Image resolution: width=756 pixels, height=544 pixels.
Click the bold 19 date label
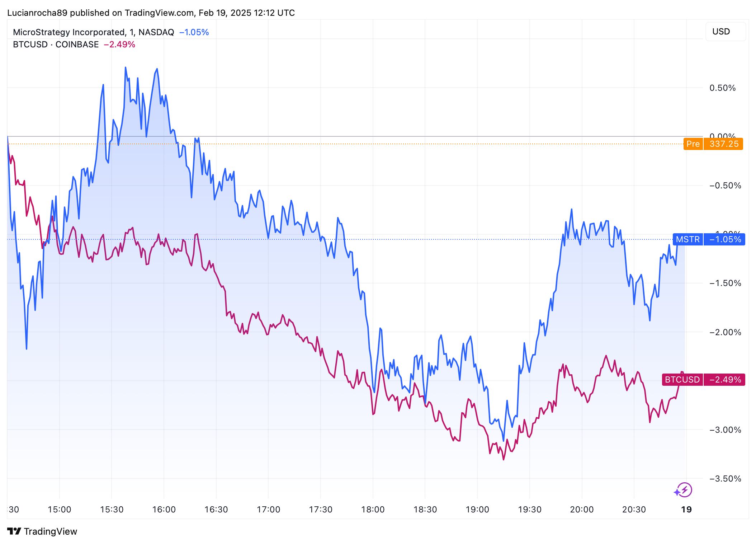pyautogui.click(x=686, y=510)
